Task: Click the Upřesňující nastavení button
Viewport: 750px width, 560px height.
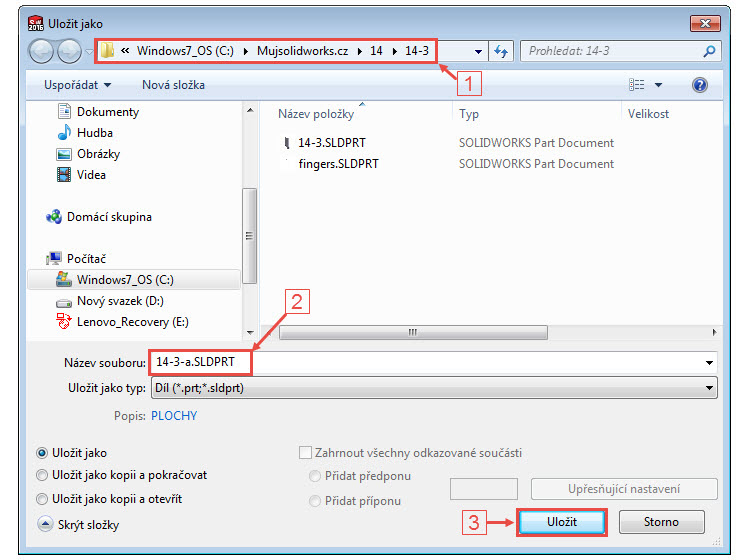Action: coord(624,489)
